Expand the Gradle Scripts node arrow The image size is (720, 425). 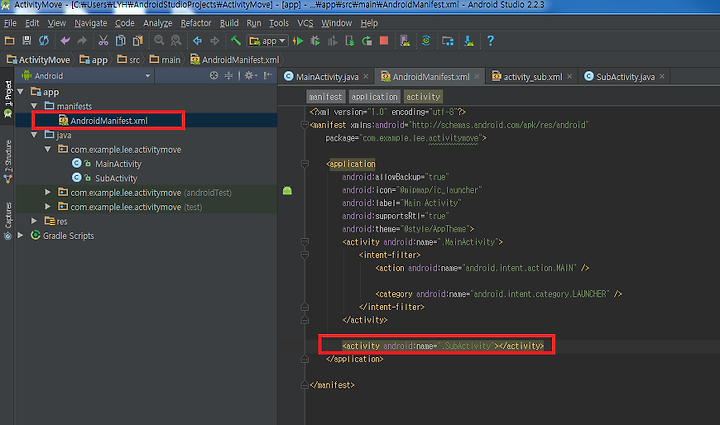click(21, 235)
